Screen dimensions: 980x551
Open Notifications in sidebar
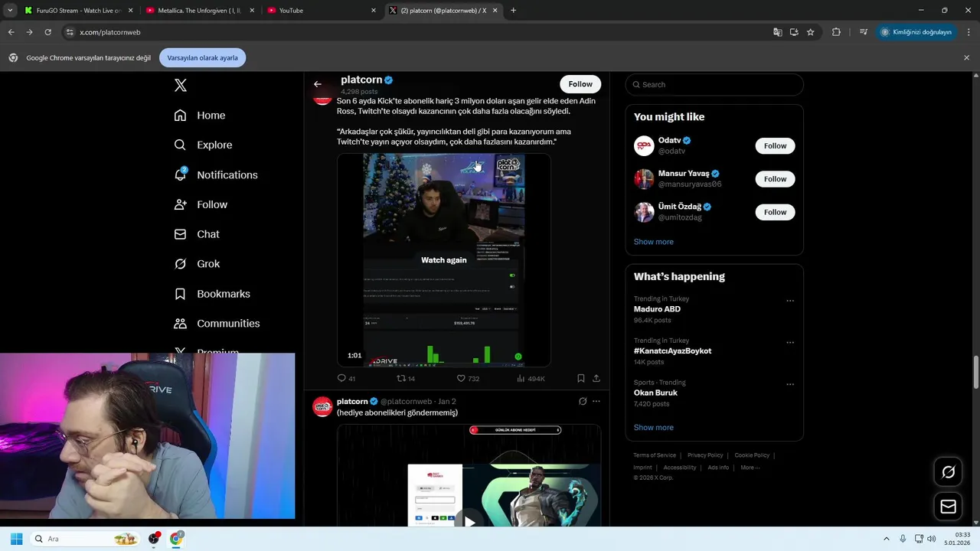click(216, 174)
